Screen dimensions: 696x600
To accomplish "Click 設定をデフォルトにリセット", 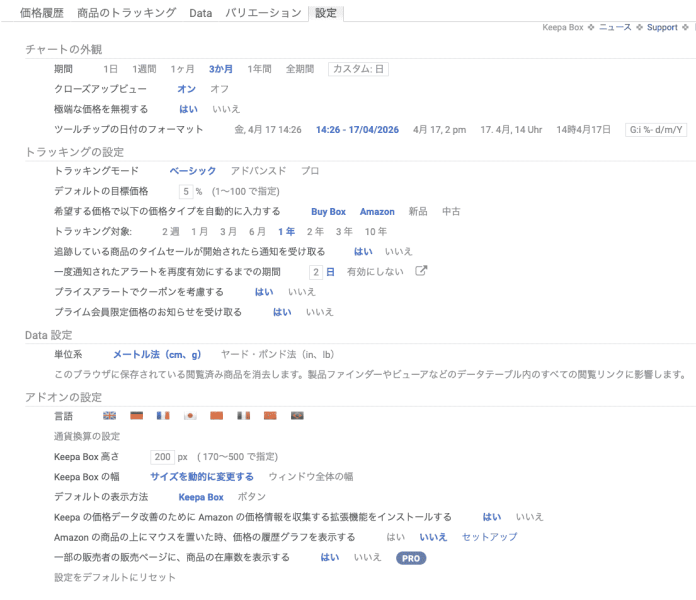I will [x=114, y=577].
